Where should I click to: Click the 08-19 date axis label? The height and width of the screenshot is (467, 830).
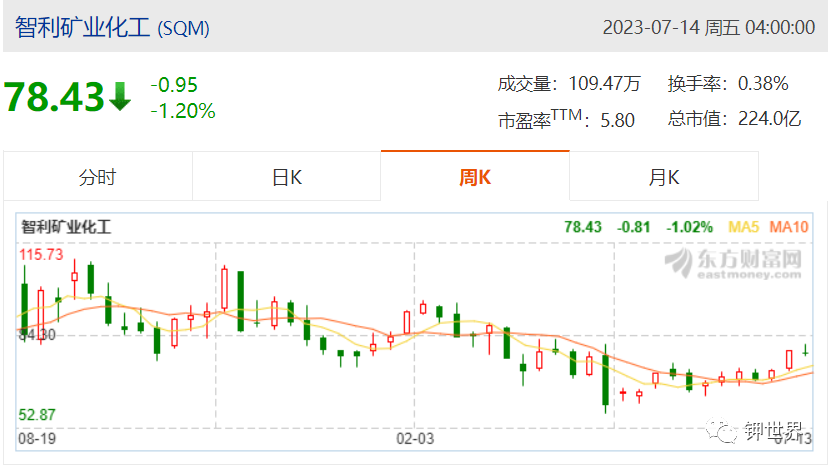tap(37, 438)
